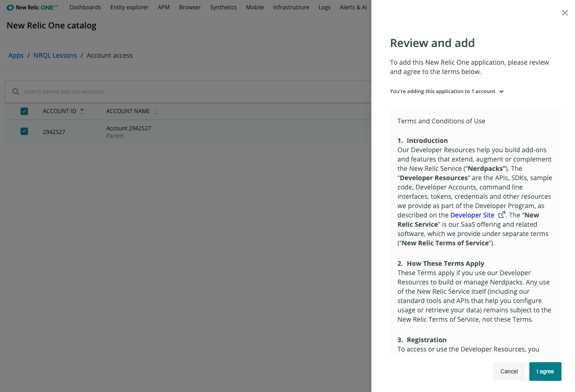Toggle the select-all accounts checkbox

click(24, 111)
